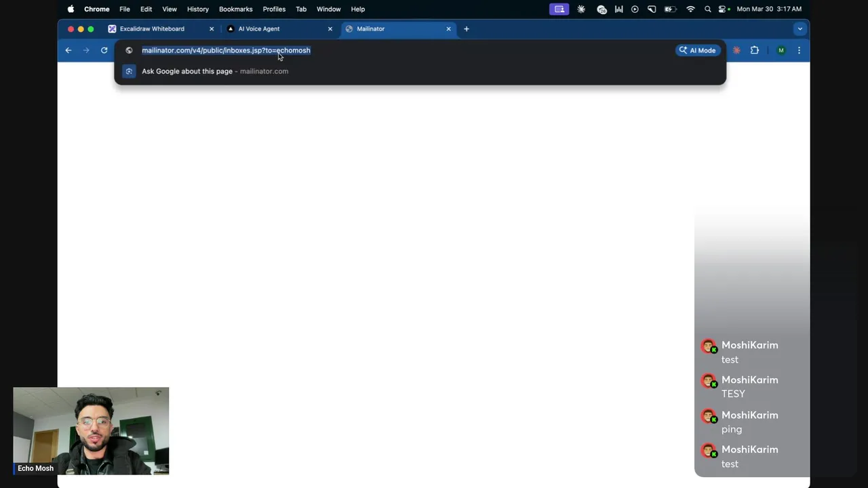Screen dimensions: 868x488
Task: Click the audio bars menu bar icon
Action: [x=618, y=9]
